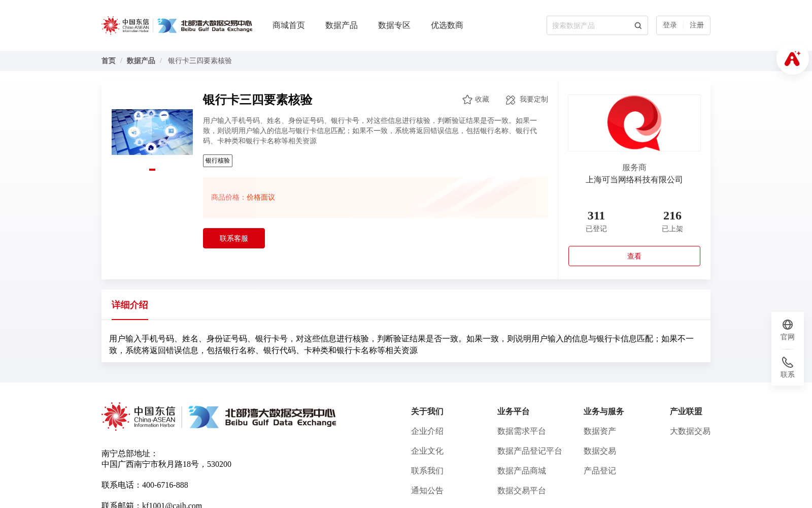
Task: Click the 价格面议 price text
Action: (261, 198)
